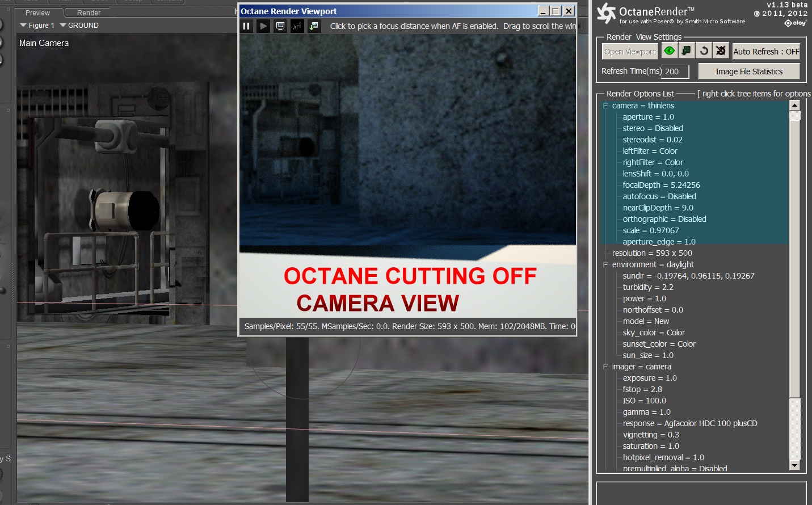Click the Octane Render logo icon
Screen dimensions: 812x505
pos(606,13)
